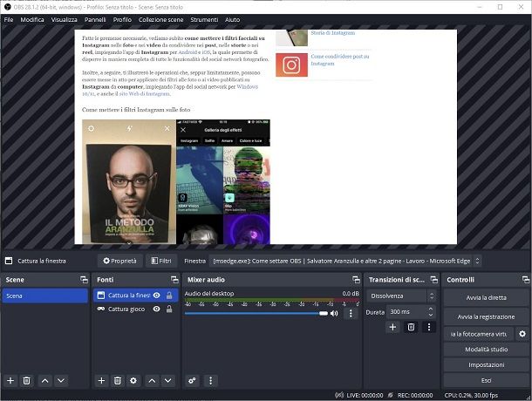Click the Filtri button
The height and width of the screenshot is (401, 532).
pyautogui.click(x=161, y=261)
